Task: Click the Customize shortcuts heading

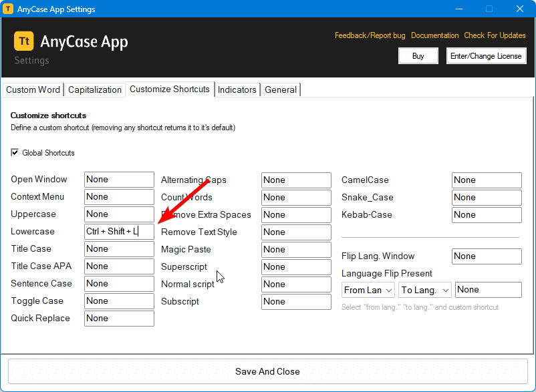Action: tap(48, 116)
